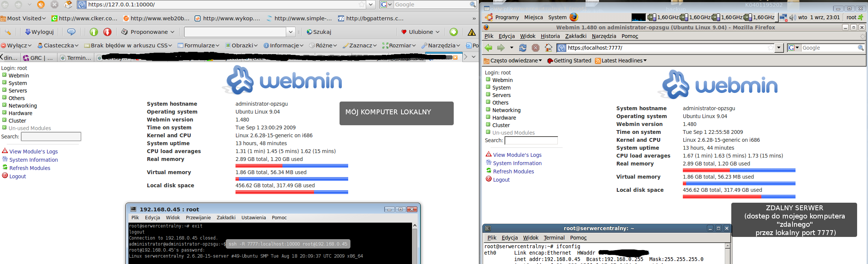Open the Proponowane dropdown
This screenshot has height=264, width=868.
[148, 32]
